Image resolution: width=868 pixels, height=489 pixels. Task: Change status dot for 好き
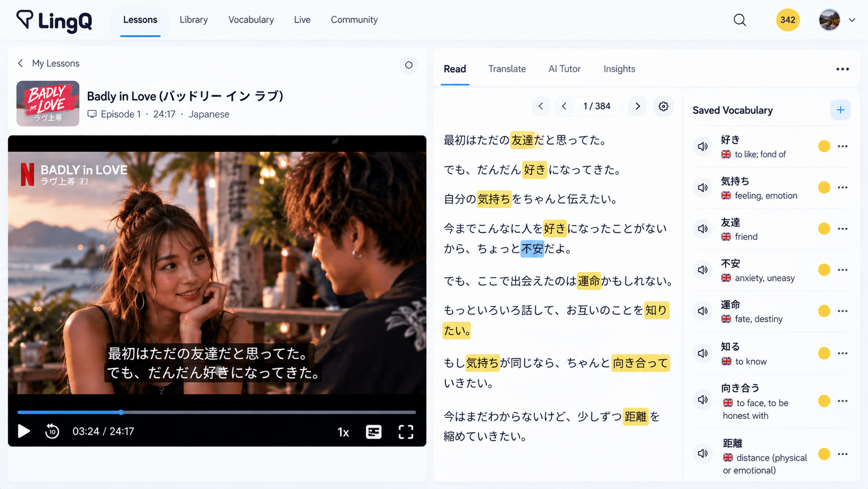pyautogui.click(x=824, y=147)
